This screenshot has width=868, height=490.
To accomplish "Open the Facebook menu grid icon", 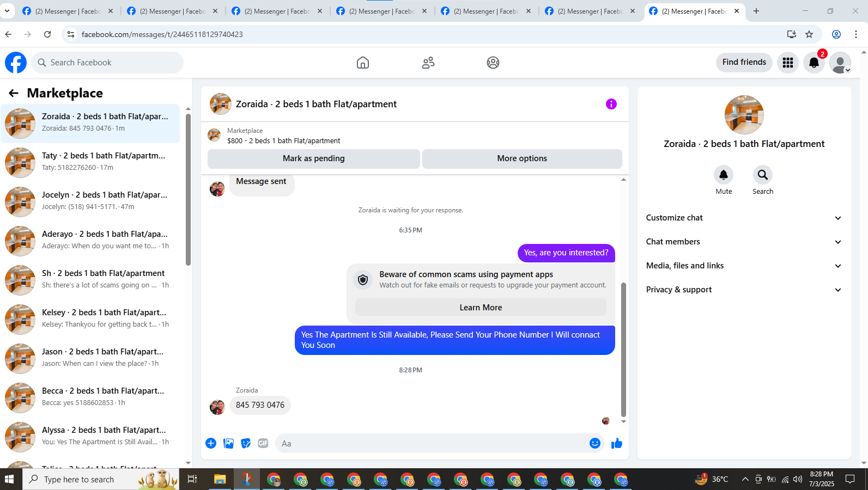I will [x=788, y=63].
